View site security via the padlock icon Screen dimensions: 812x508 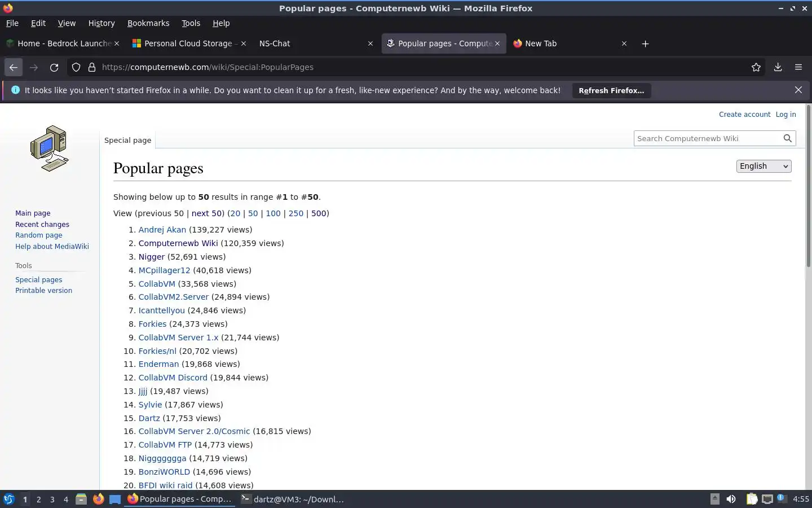pyautogui.click(x=92, y=67)
